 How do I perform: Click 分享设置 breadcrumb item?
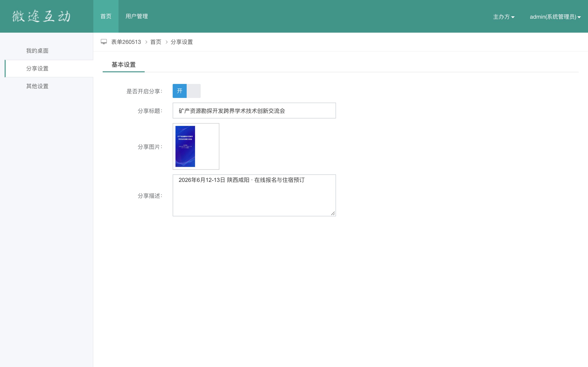pyautogui.click(x=182, y=42)
